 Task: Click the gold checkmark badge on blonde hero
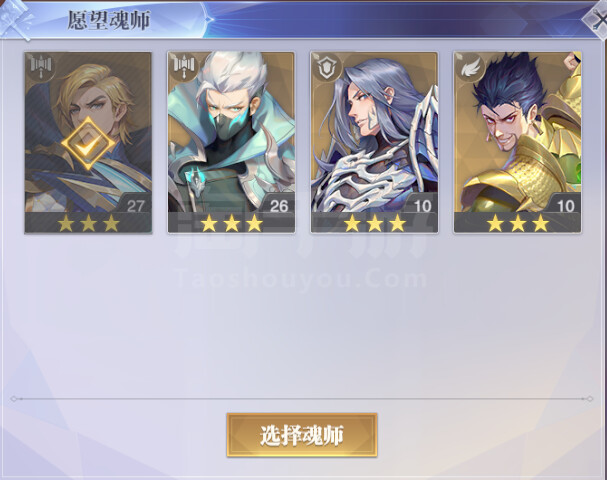[88, 144]
